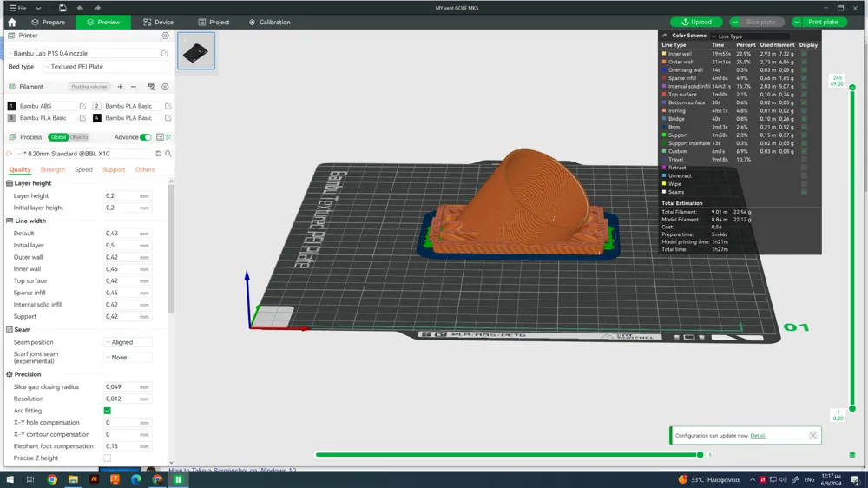Open printer settings gear icon
The image size is (868, 488).
[x=165, y=36]
